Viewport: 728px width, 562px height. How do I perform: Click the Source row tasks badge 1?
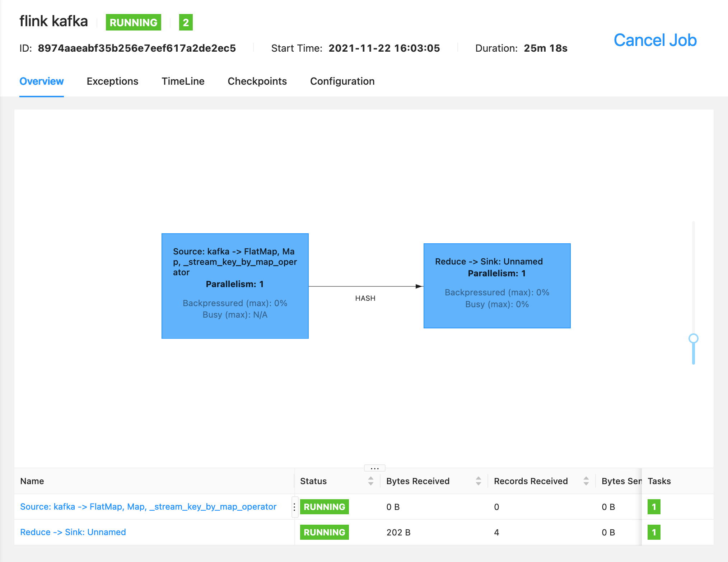coord(654,507)
